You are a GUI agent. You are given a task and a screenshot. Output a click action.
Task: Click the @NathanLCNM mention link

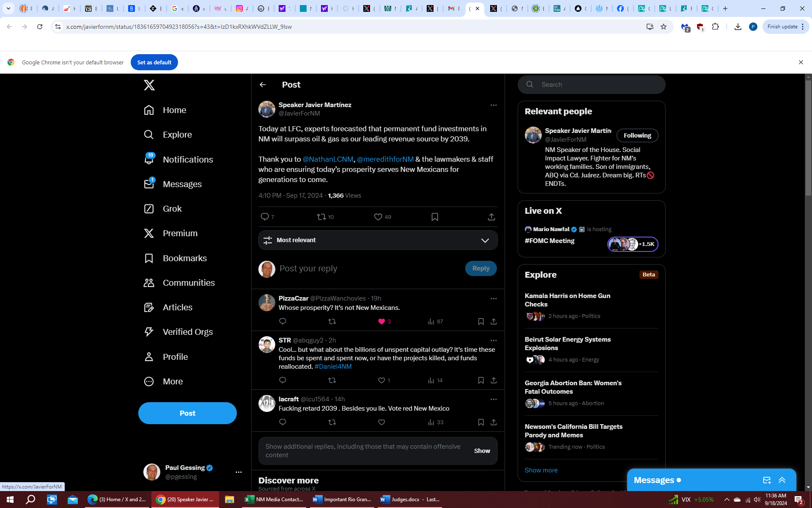click(328, 159)
